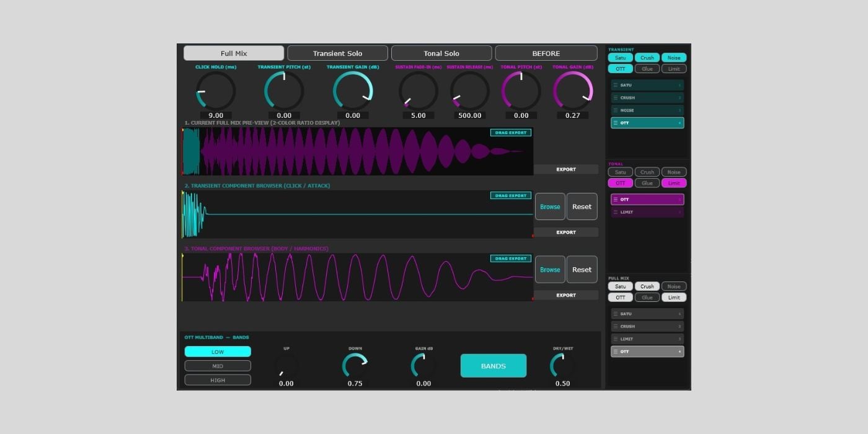Select the BEFORE tab
868x434 pixels.
point(546,53)
